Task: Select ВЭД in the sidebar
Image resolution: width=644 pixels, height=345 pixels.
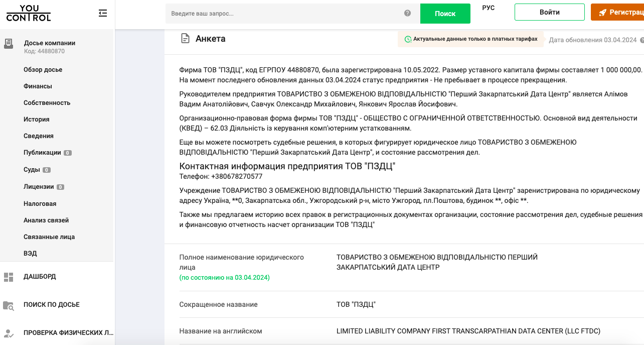Action: [30, 254]
